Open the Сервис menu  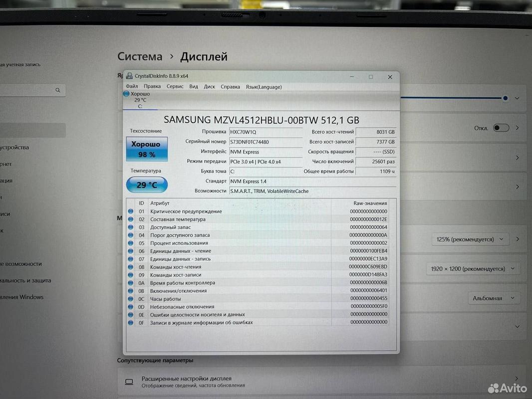click(175, 87)
